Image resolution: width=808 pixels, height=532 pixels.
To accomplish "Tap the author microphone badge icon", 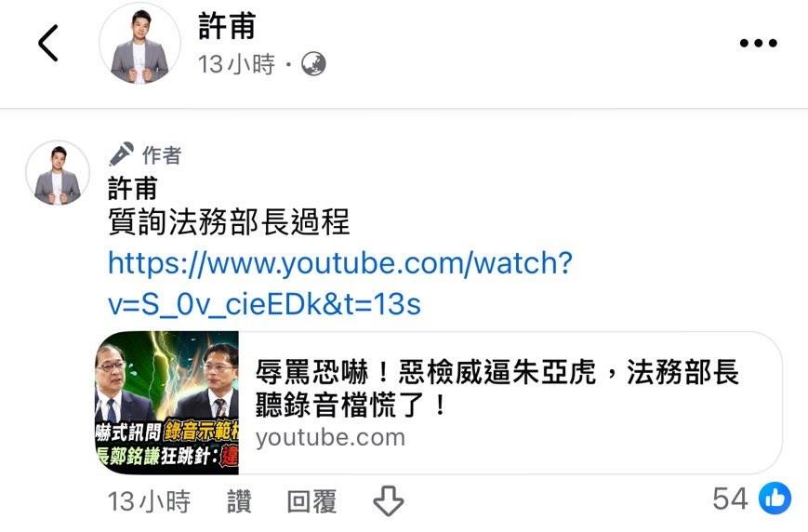I will [122, 154].
